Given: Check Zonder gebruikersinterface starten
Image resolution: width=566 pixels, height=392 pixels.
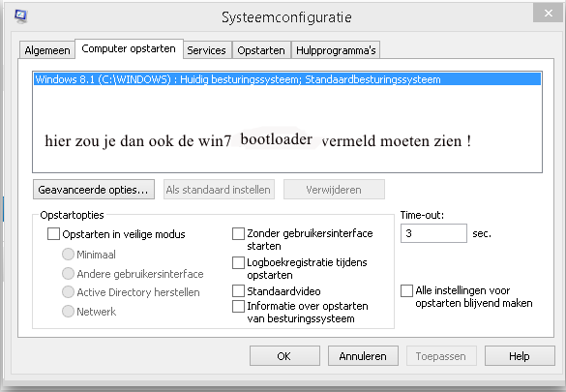Looking at the screenshot, I should (x=238, y=233).
